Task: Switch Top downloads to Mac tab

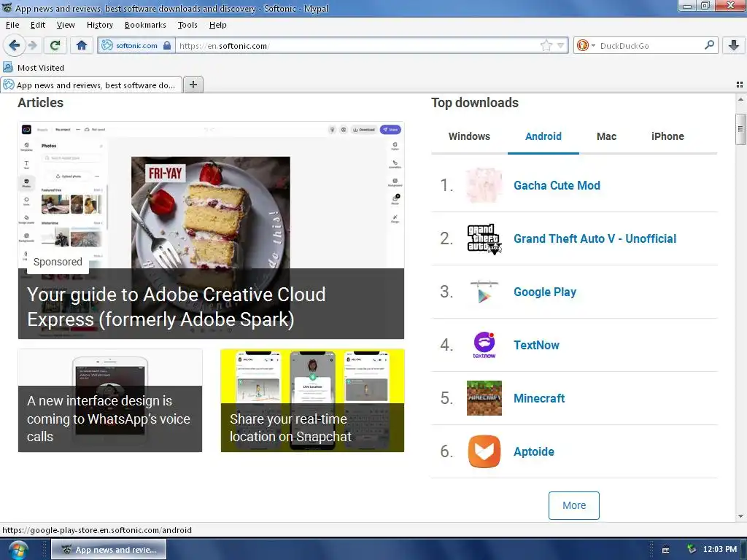Action: click(x=606, y=136)
